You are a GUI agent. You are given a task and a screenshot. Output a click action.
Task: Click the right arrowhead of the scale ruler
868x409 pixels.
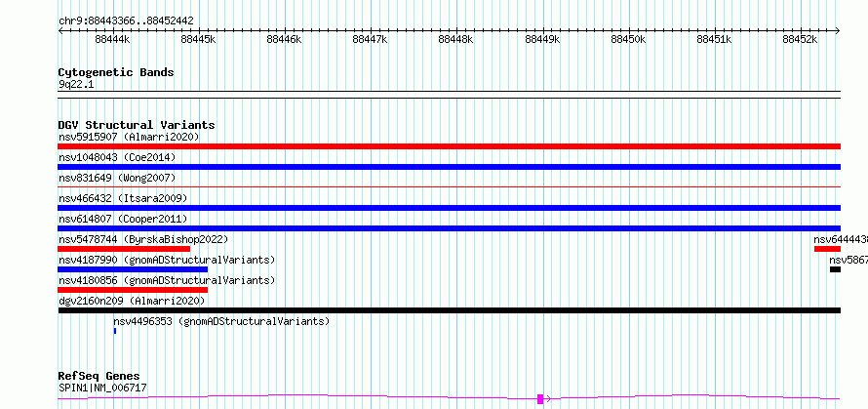tap(838, 30)
